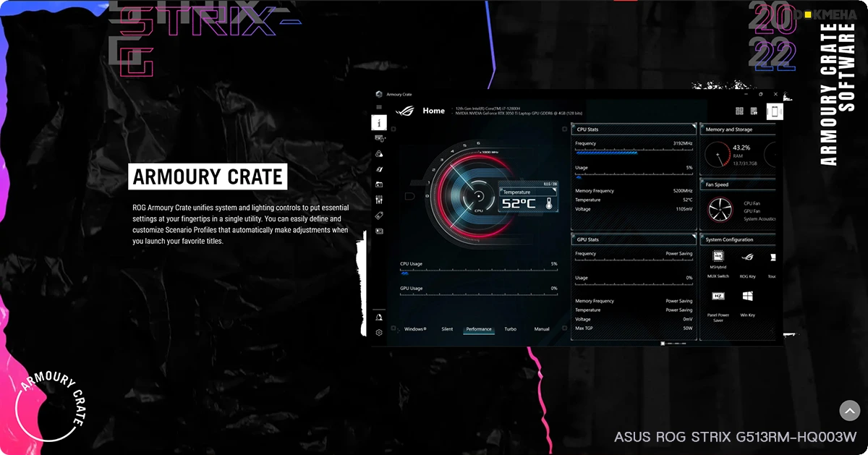
Task: Click the CPU Stats panel header
Action: [x=634, y=129]
